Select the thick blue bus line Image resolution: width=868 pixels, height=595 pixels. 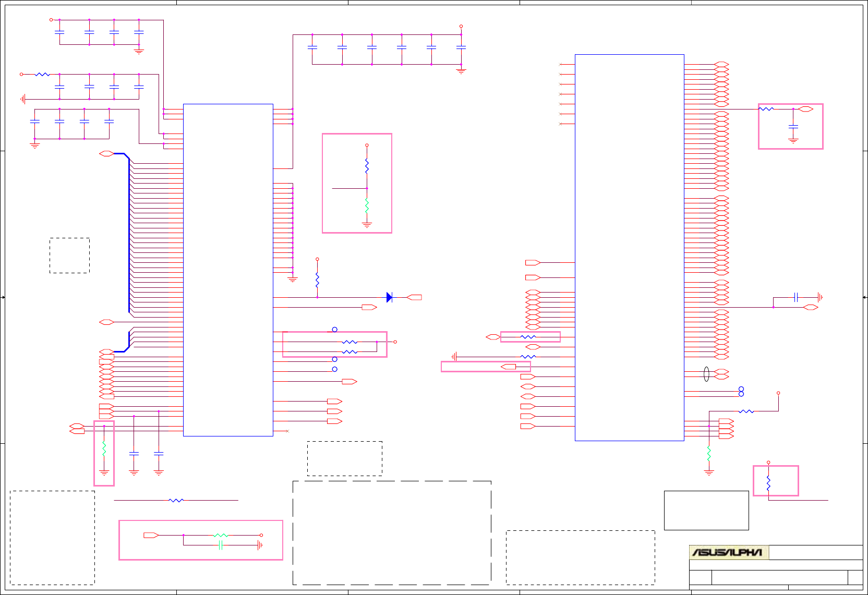[x=129, y=233]
